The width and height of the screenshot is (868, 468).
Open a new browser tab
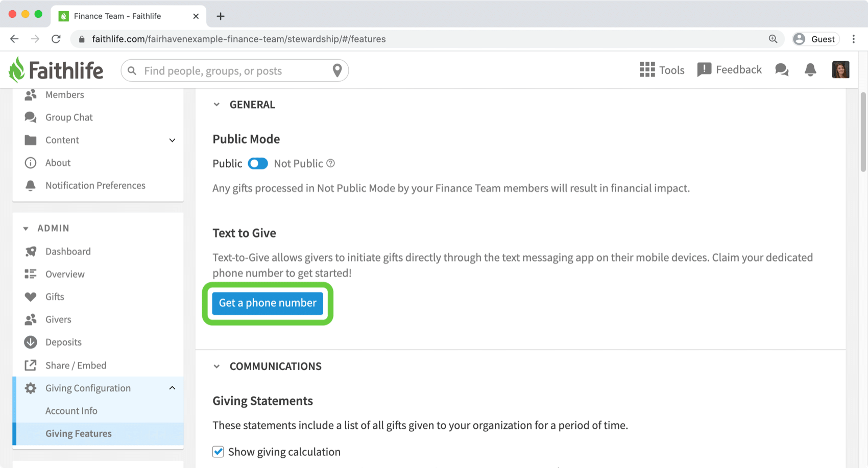point(221,16)
